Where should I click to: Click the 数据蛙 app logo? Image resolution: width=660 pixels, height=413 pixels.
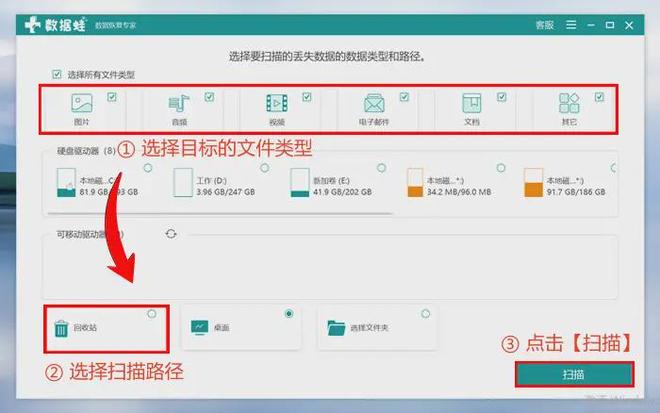[x=56, y=25]
